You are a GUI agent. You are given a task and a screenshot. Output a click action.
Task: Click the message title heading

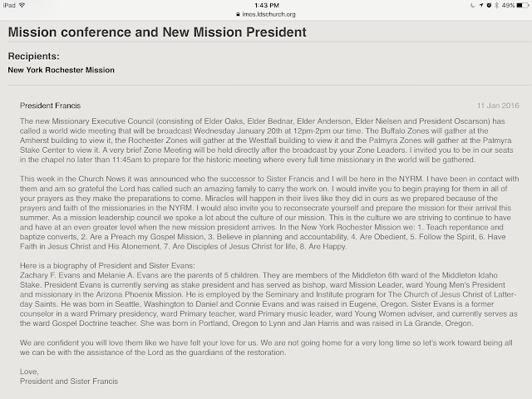click(157, 32)
